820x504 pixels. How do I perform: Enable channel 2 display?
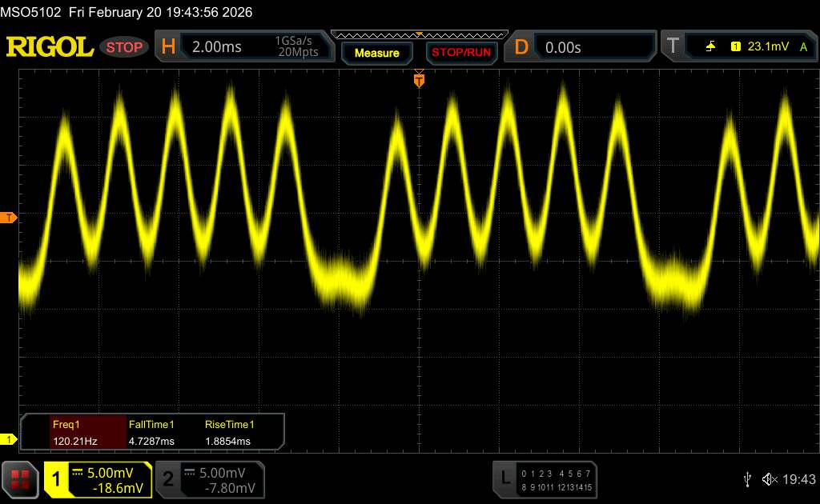pyautogui.click(x=208, y=479)
